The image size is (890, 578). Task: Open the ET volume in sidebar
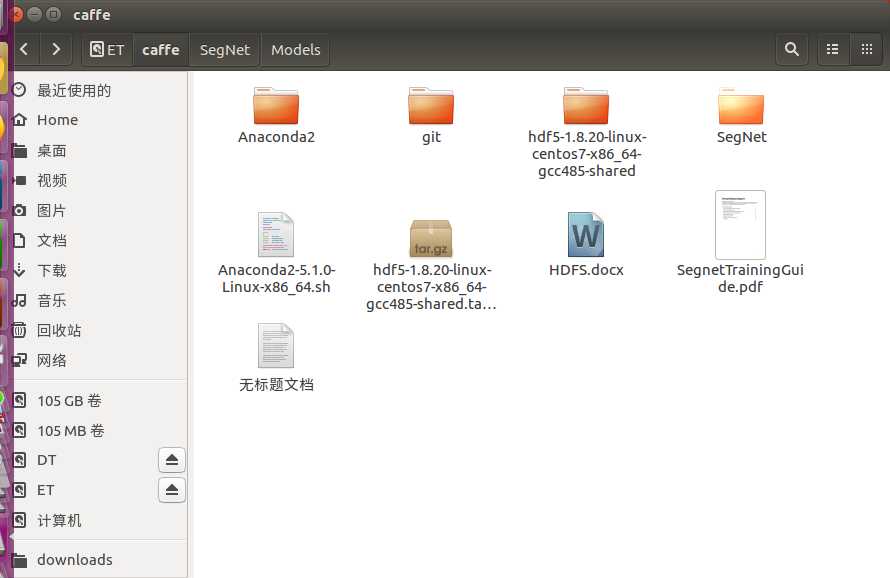pos(85,490)
